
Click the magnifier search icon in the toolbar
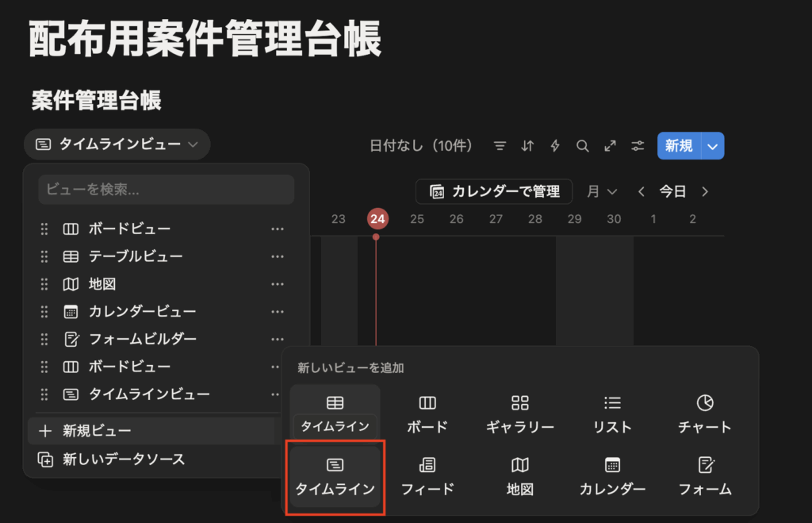click(583, 146)
